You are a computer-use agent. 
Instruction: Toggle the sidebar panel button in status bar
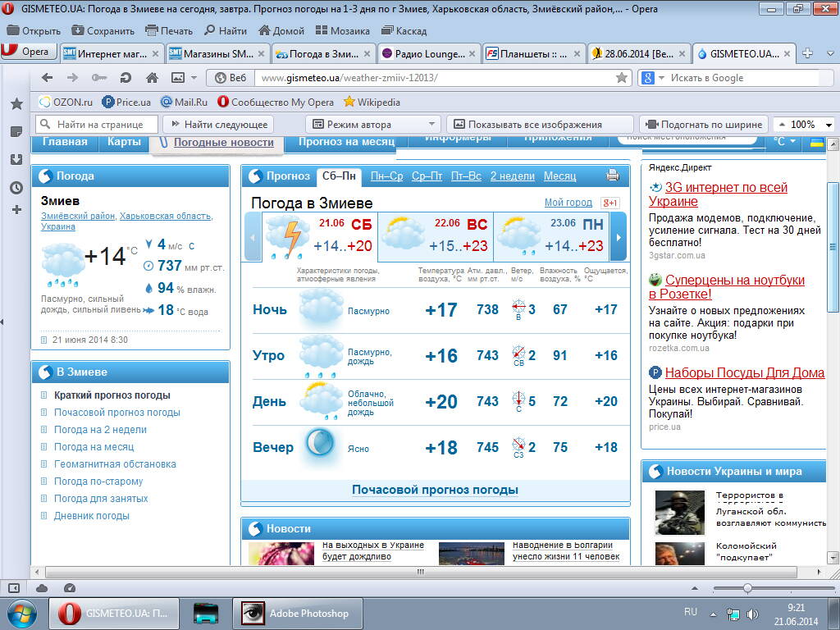[x=14, y=588]
